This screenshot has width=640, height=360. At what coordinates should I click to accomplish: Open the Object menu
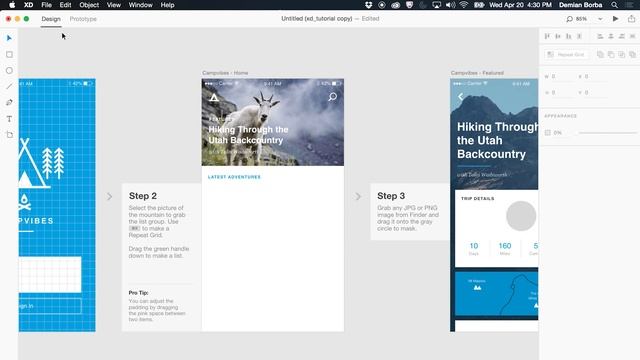pos(89,5)
